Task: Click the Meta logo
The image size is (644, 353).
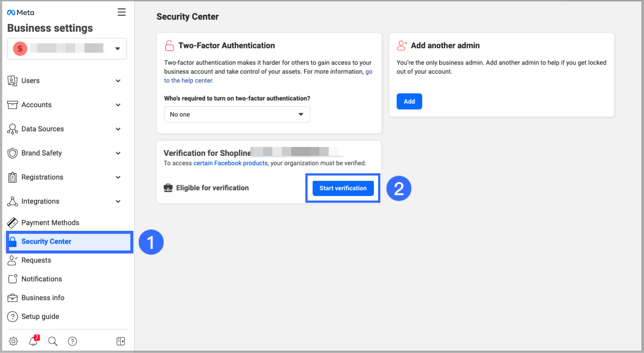Action: point(21,12)
